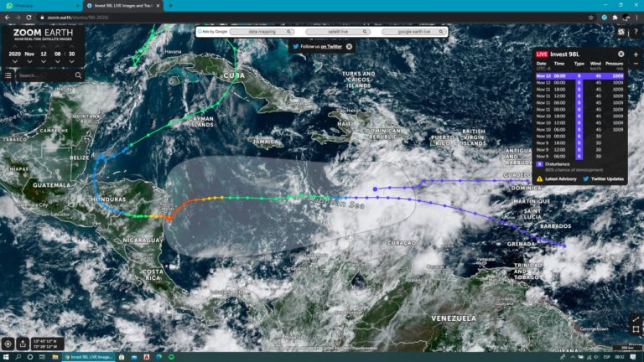Click the share map icon
644x362 pixels.
23,343
